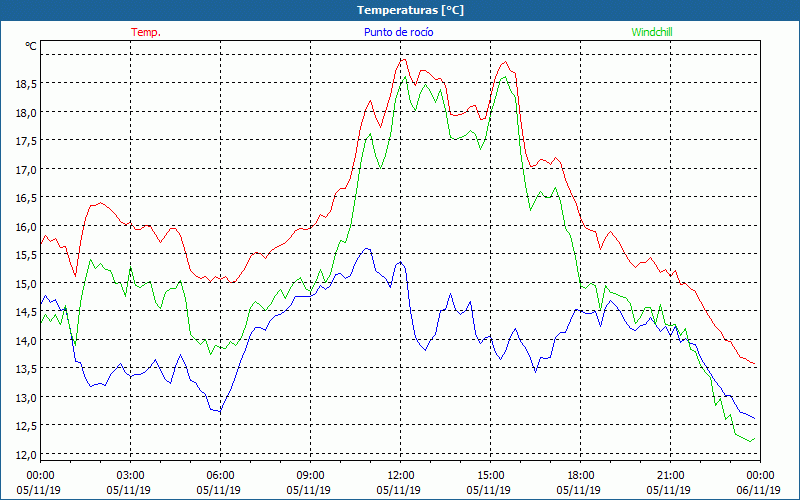This screenshot has width=800, height=500.
Task: Select the green Windchill legend label
Action: click(652, 32)
